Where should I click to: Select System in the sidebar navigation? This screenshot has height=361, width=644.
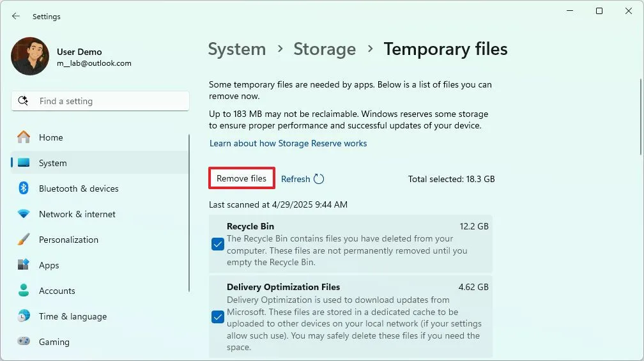click(52, 163)
